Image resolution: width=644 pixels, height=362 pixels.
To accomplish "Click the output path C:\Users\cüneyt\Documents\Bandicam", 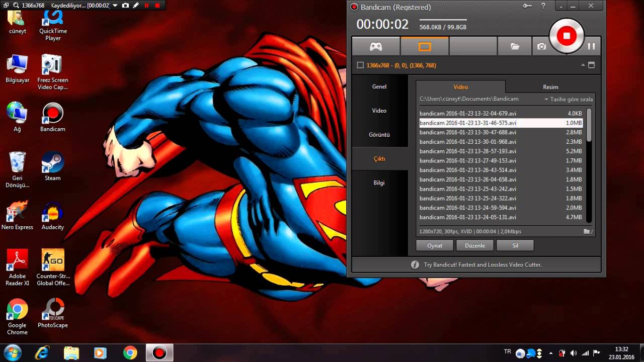I will [x=469, y=99].
